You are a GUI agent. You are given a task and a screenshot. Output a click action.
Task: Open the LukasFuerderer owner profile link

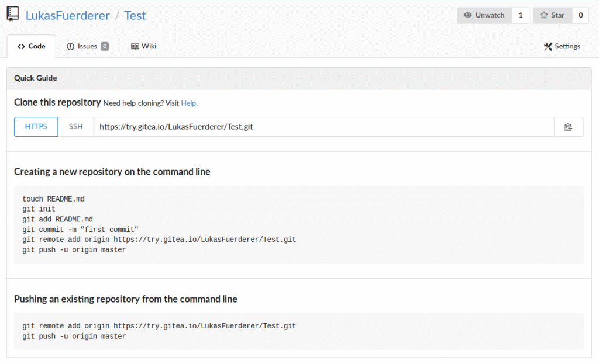point(68,15)
